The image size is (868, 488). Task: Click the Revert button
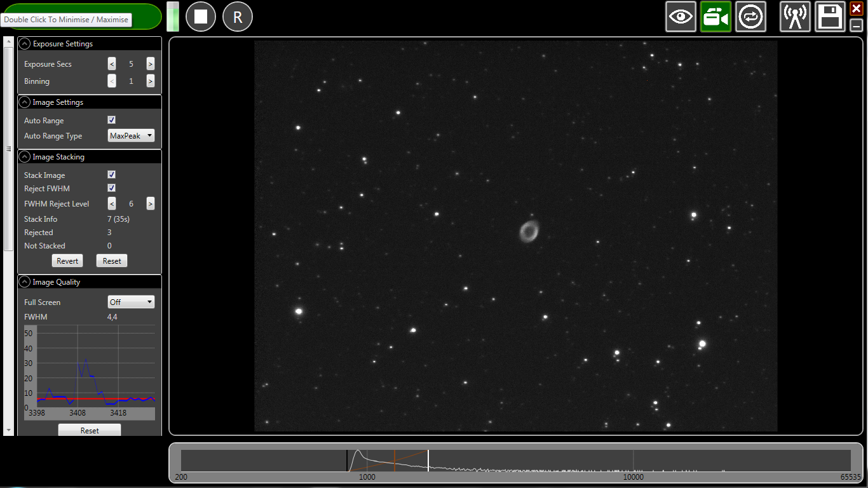click(x=67, y=261)
